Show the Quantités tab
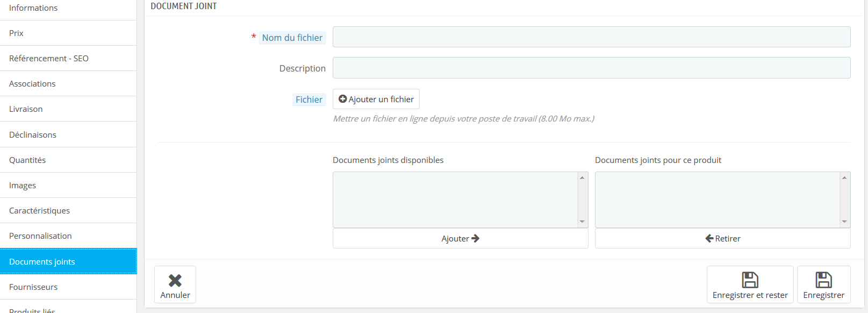868x313 pixels. (x=68, y=160)
